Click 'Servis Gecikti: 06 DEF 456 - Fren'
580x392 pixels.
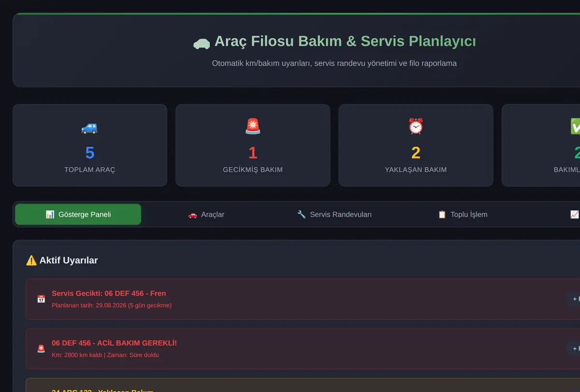[x=109, y=293]
